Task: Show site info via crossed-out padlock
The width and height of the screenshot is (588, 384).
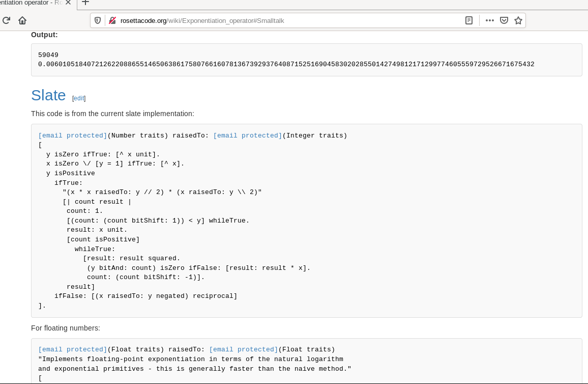Action: [112, 20]
